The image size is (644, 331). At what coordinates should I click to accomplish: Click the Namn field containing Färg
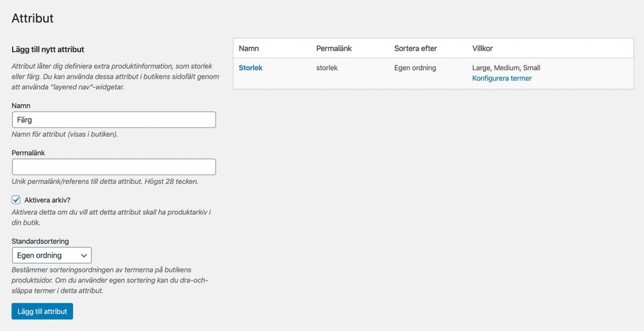pos(114,120)
